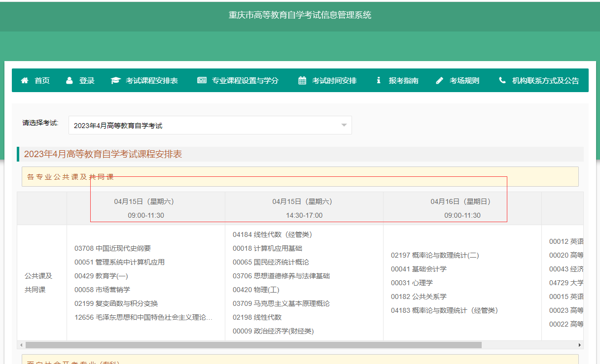Click horizontal scrollbar right arrow
The width and height of the screenshot is (600, 364).
580,345
